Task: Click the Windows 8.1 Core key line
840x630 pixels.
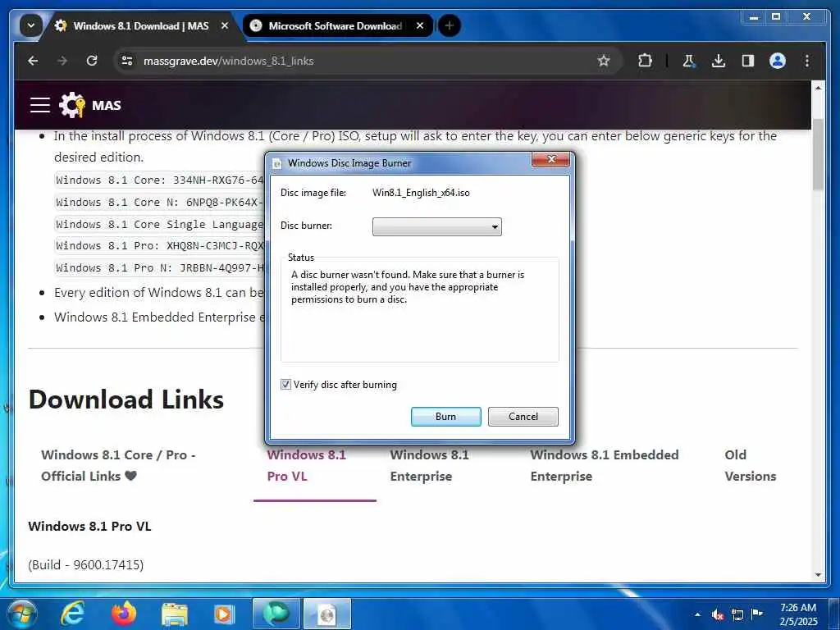Action: 160,180
